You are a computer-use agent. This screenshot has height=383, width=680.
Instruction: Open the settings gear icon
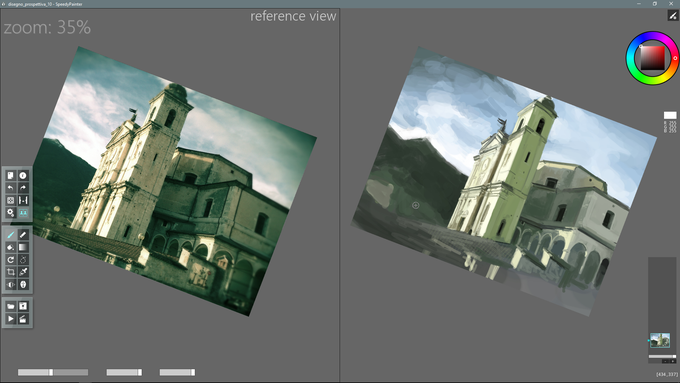10,213
